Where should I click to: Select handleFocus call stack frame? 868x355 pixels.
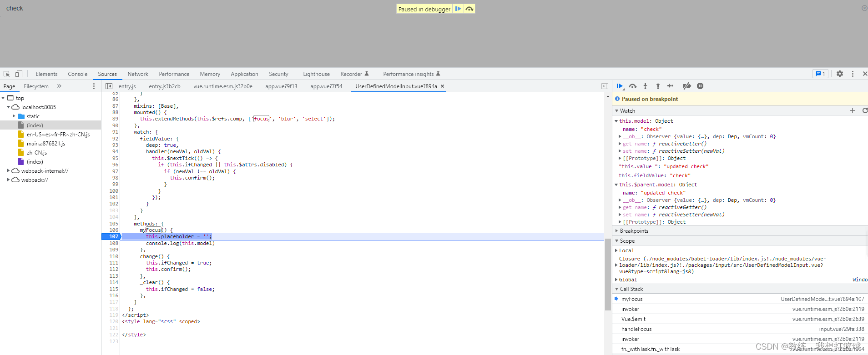(x=740, y=329)
